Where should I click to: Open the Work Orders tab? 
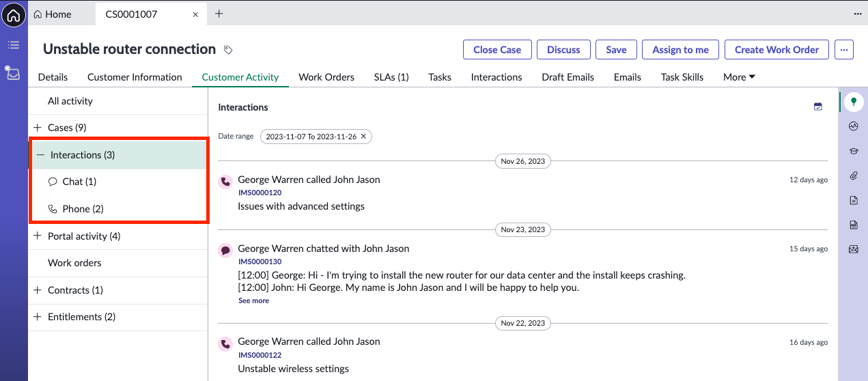click(x=326, y=77)
